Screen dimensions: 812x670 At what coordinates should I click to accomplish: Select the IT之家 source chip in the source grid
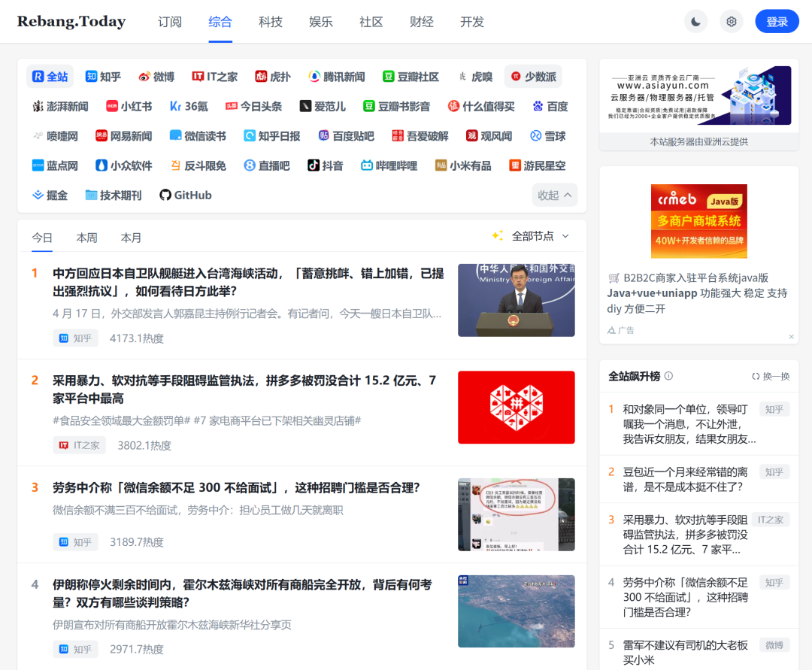pos(214,77)
